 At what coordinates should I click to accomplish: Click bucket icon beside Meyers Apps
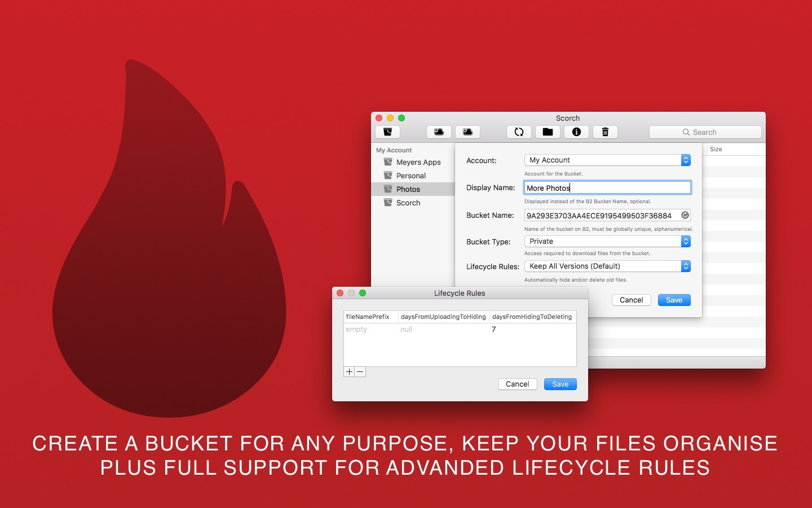coord(388,162)
